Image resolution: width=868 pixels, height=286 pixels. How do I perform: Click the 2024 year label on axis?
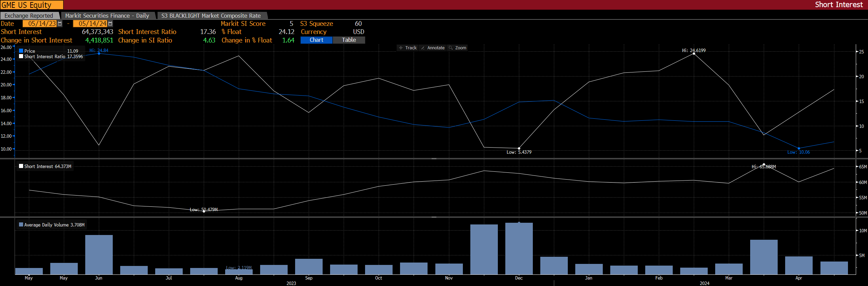coord(704,283)
